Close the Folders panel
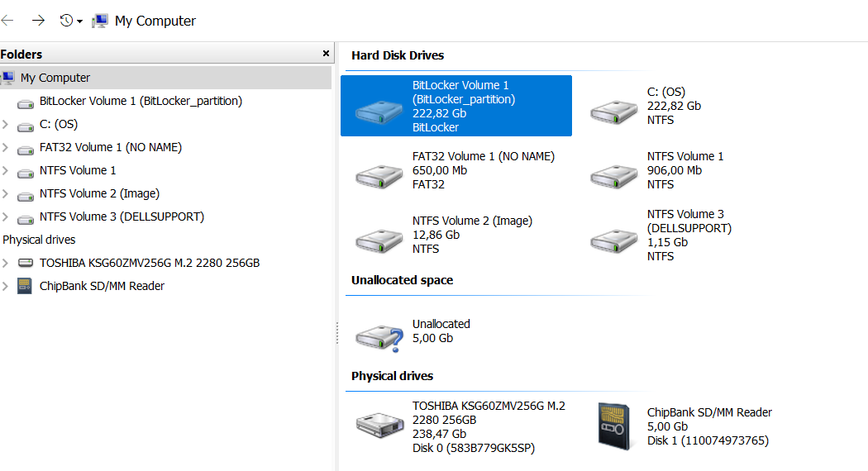The width and height of the screenshot is (868, 471). [x=326, y=54]
